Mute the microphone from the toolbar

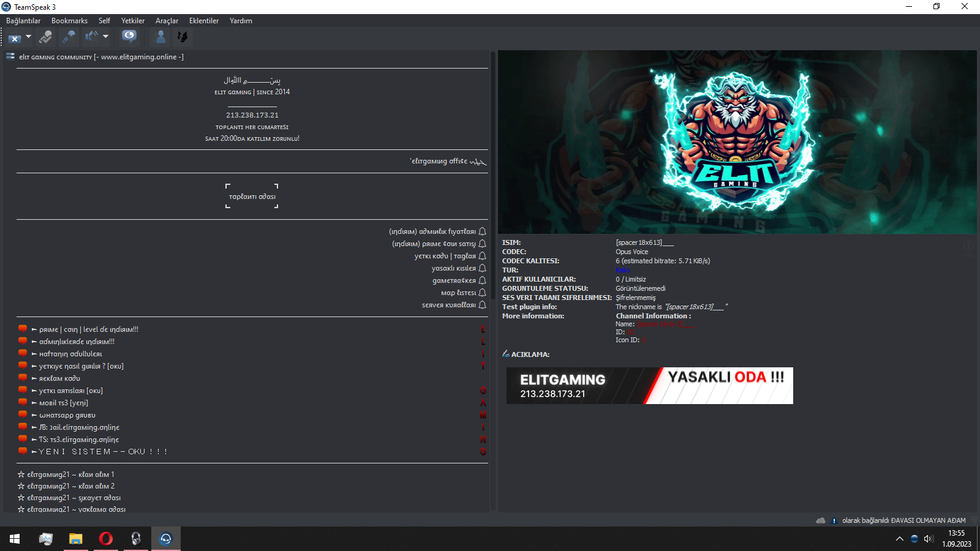coord(69,37)
